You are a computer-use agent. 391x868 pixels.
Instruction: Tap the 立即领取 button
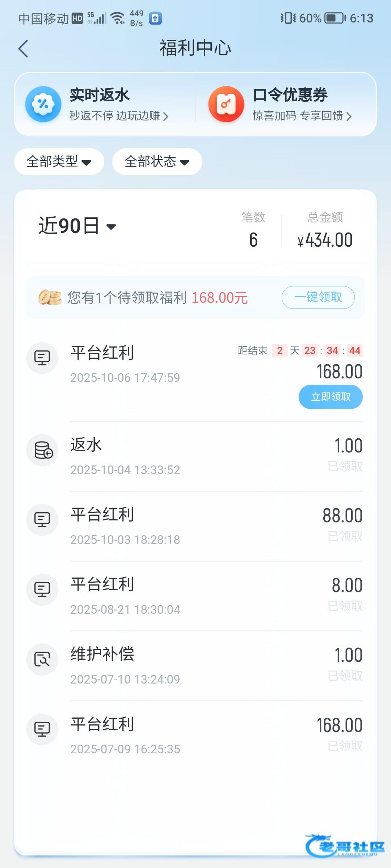(x=331, y=397)
